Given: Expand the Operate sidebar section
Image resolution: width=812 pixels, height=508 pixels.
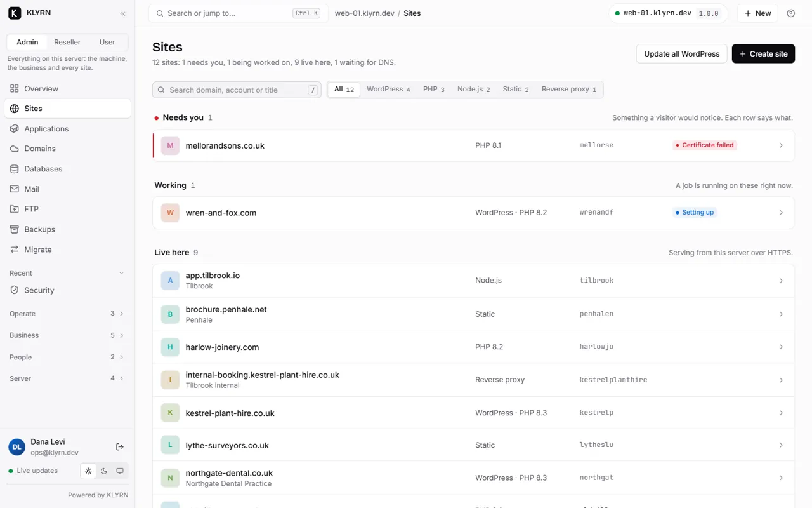Looking at the screenshot, I should click(67, 314).
